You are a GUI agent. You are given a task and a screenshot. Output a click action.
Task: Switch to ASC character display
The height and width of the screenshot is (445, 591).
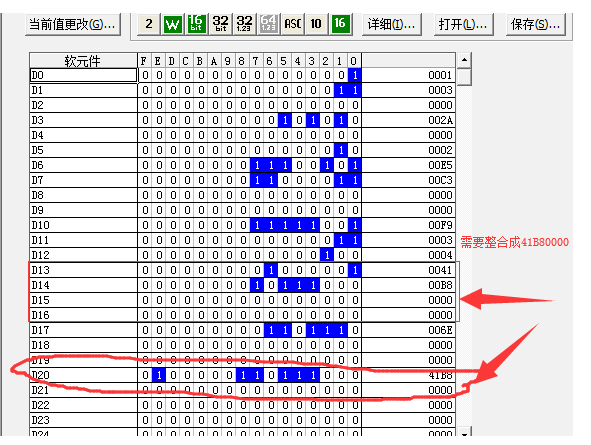(292, 24)
